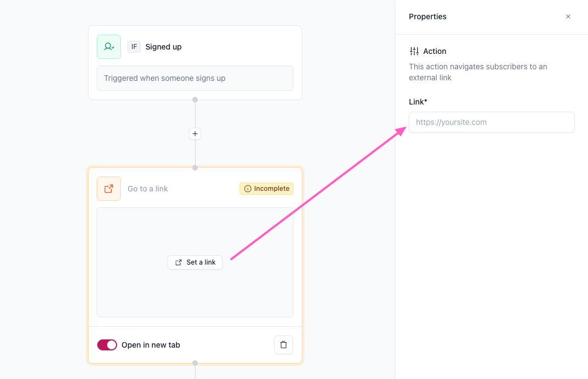
Task: Select the IF badge on the trigger
Action: point(134,47)
